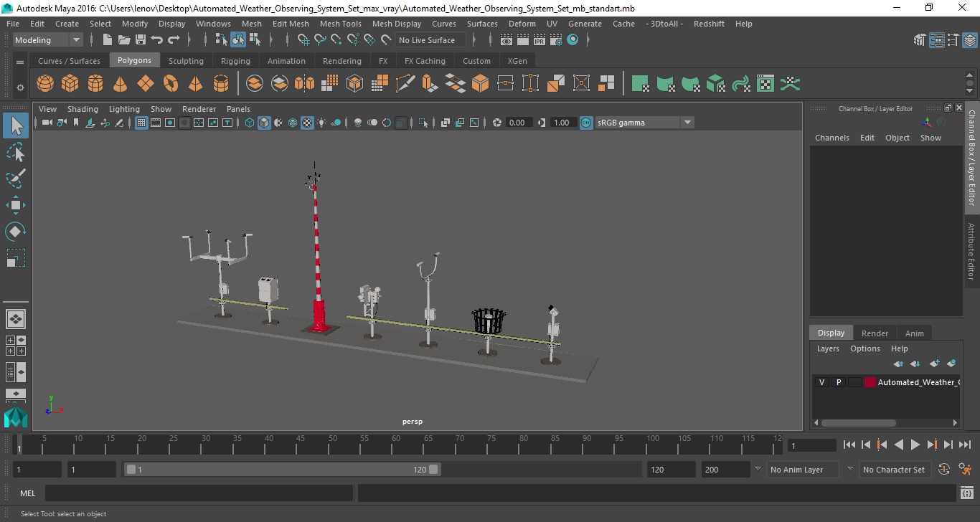Click the New Scene icon

[108, 40]
